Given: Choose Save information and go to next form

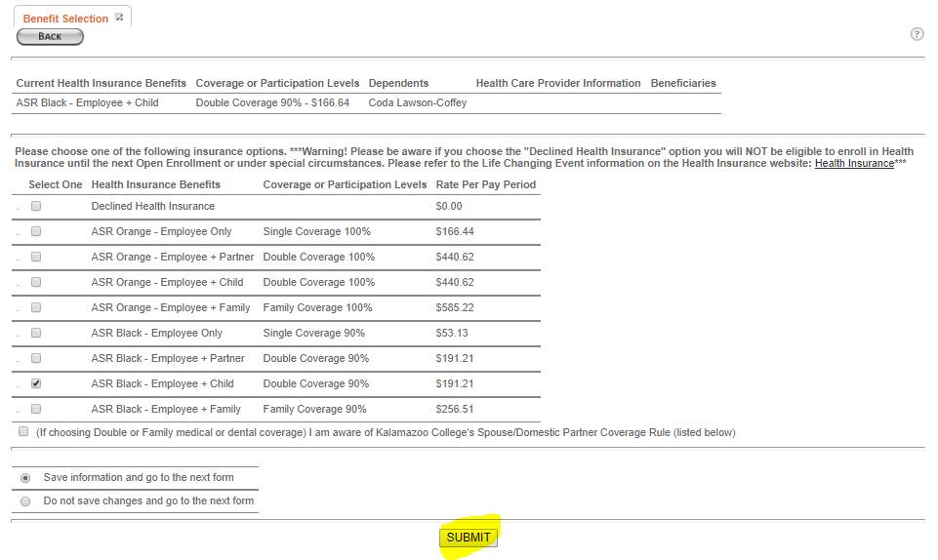Looking at the screenshot, I should click(x=25, y=478).
